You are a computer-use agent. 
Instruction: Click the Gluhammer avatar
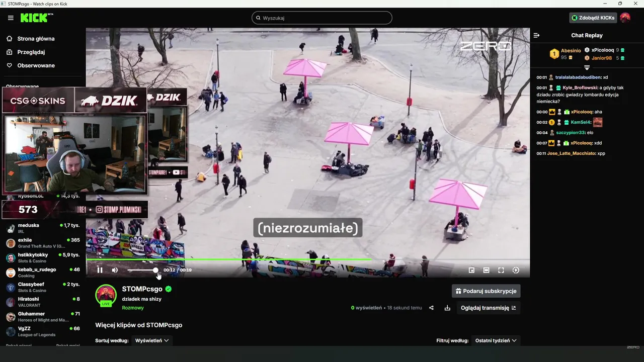[x=10, y=317]
